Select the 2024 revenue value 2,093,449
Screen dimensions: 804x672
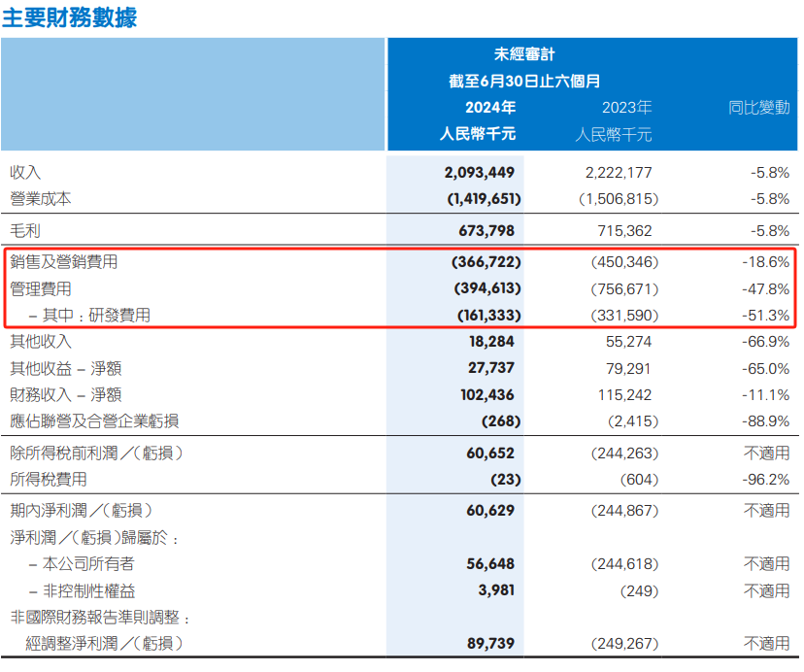click(479, 172)
